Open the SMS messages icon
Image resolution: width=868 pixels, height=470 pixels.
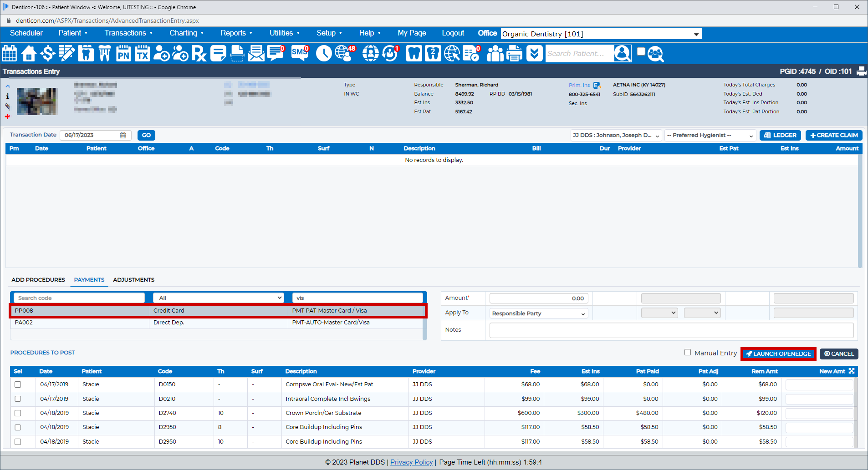[300, 53]
